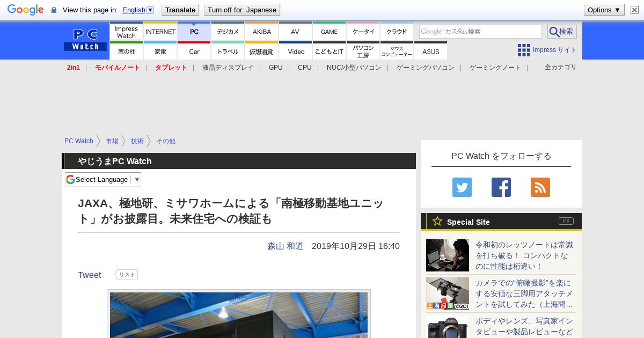
Task: Open the 三脚用アタッチメント article thumbnail
Action: (x=448, y=293)
